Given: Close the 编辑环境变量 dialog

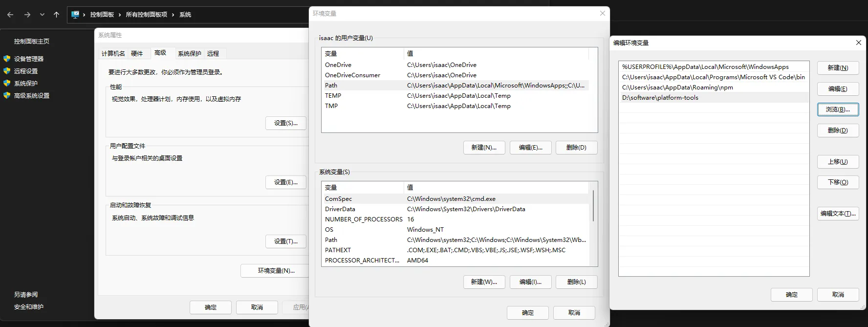Looking at the screenshot, I should 858,43.
